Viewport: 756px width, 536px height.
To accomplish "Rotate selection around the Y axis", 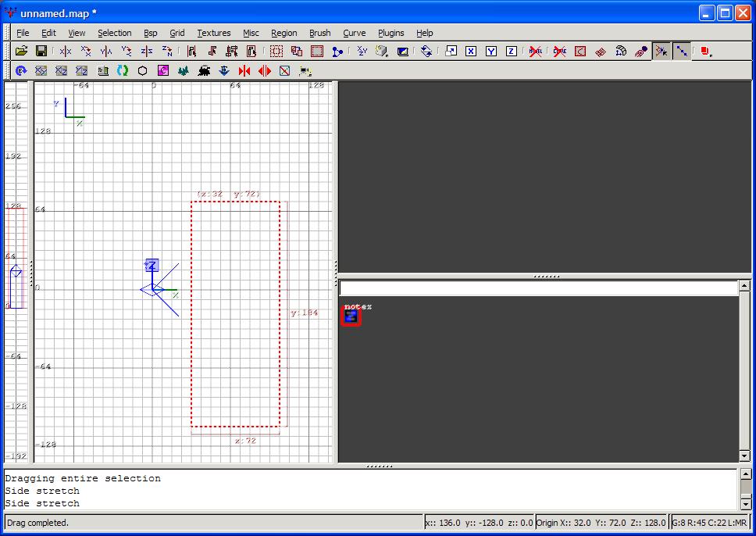I will (127, 51).
